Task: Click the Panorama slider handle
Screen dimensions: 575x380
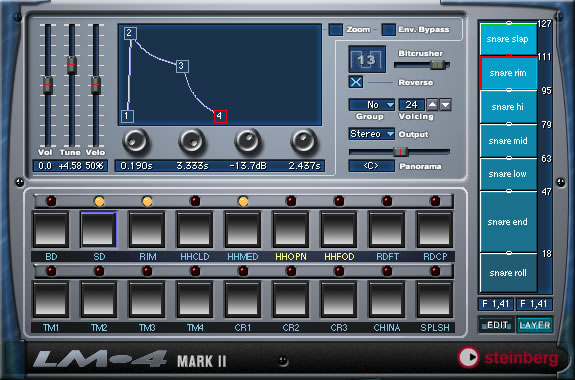Action: point(400,151)
